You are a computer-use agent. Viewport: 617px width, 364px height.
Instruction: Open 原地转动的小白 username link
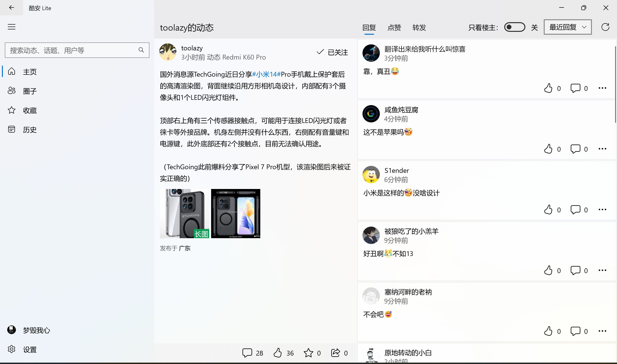click(408, 353)
